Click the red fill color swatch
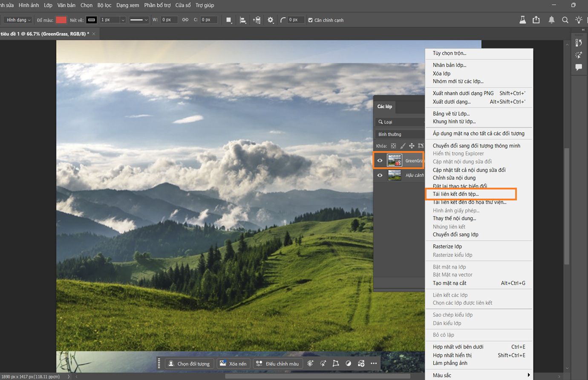The width and height of the screenshot is (588, 380). [x=61, y=20]
